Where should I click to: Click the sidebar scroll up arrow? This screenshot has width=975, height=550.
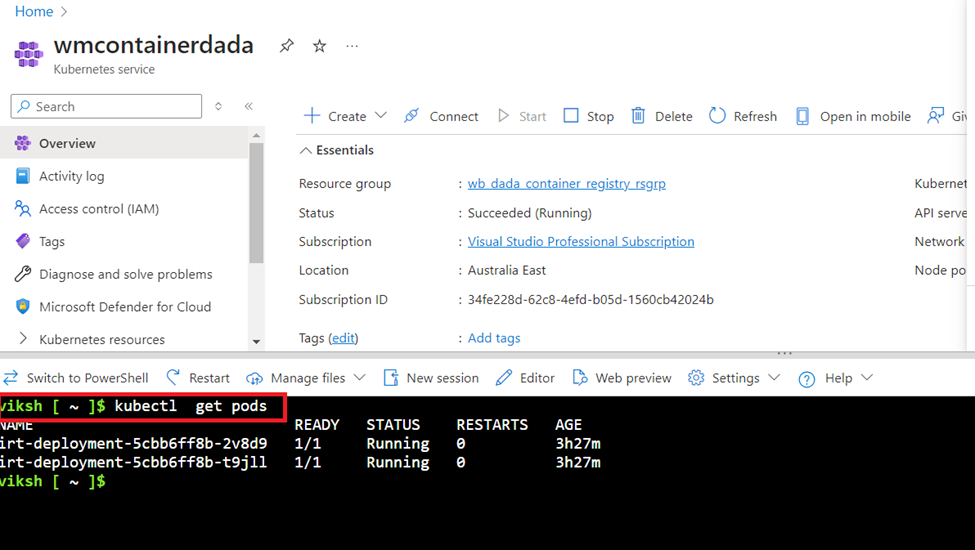pos(256,135)
